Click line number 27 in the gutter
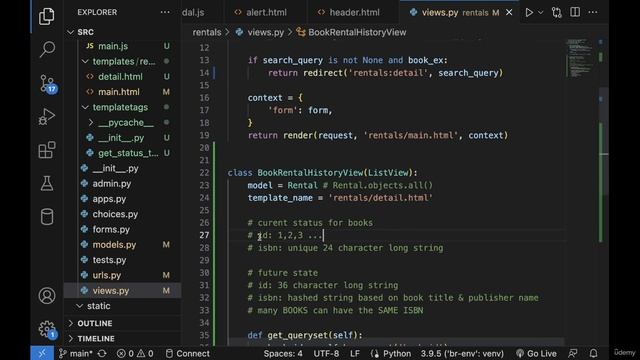Image resolution: width=640 pixels, height=360 pixels. (x=204, y=235)
